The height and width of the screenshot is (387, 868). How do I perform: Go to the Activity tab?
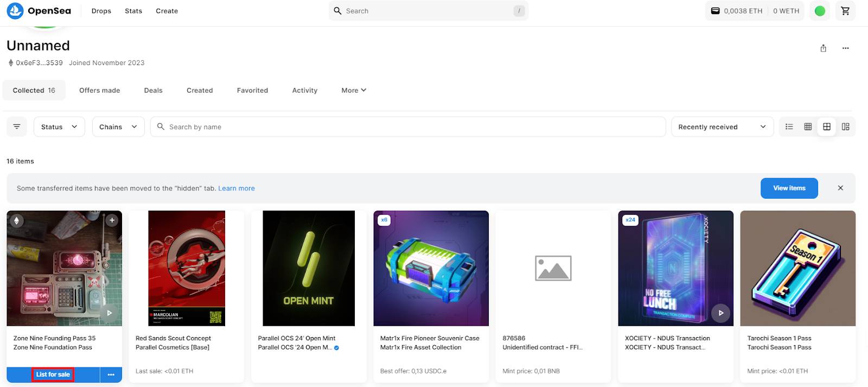tap(305, 90)
